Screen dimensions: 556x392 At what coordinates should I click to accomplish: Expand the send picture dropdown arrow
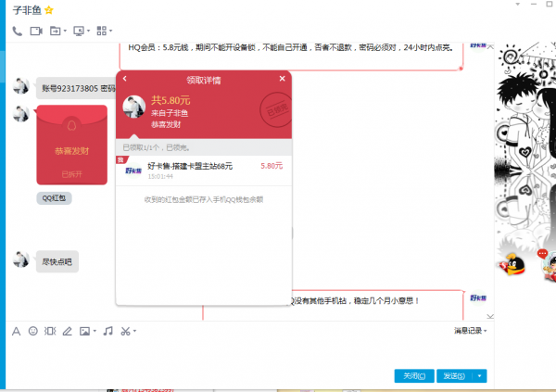point(95,332)
